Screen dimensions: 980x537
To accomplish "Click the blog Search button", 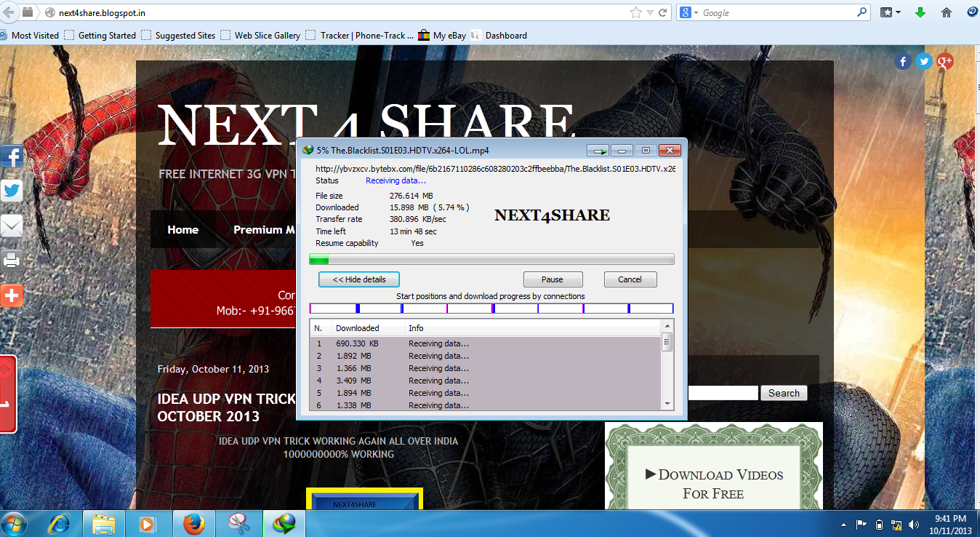I will [784, 393].
